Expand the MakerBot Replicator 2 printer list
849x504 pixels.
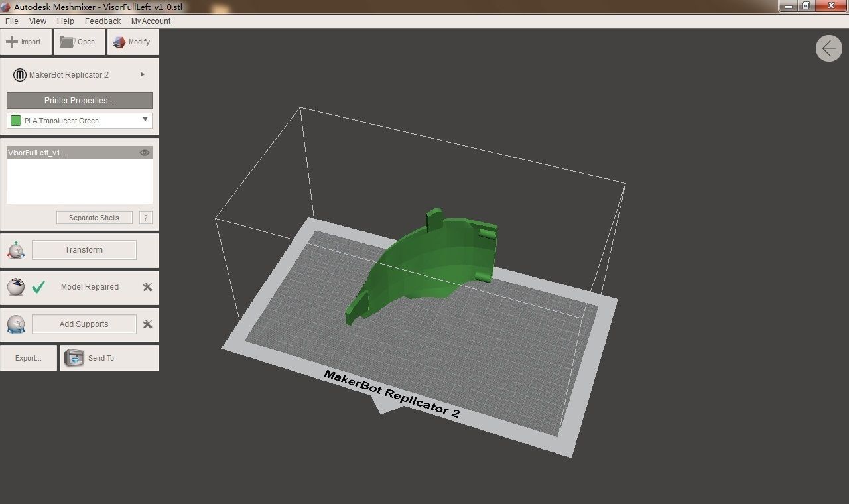[x=143, y=74]
